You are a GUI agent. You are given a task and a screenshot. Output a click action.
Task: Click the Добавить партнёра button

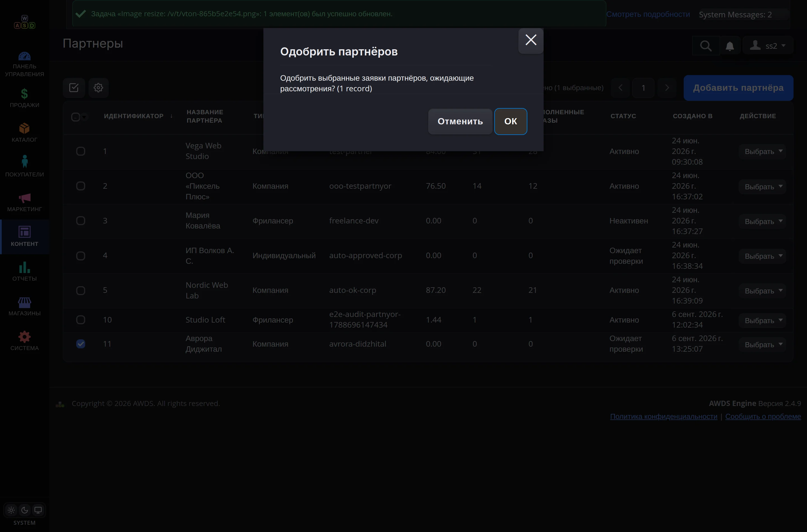point(738,88)
